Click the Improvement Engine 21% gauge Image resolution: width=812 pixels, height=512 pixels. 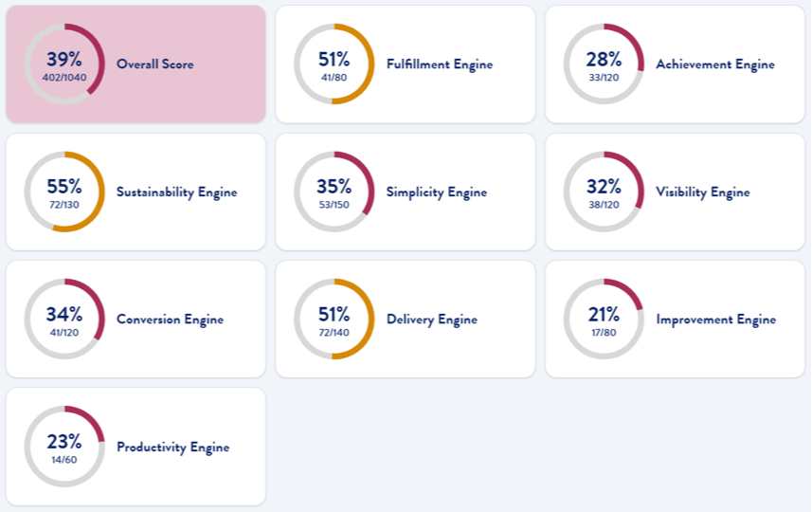point(604,319)
